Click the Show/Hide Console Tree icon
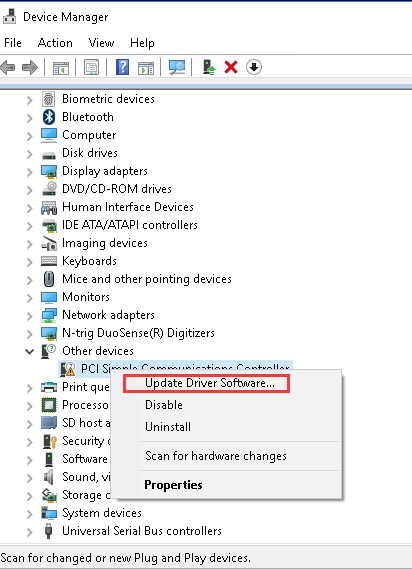Viewport: 412px width, 569px height. click(x=61, y=67)
